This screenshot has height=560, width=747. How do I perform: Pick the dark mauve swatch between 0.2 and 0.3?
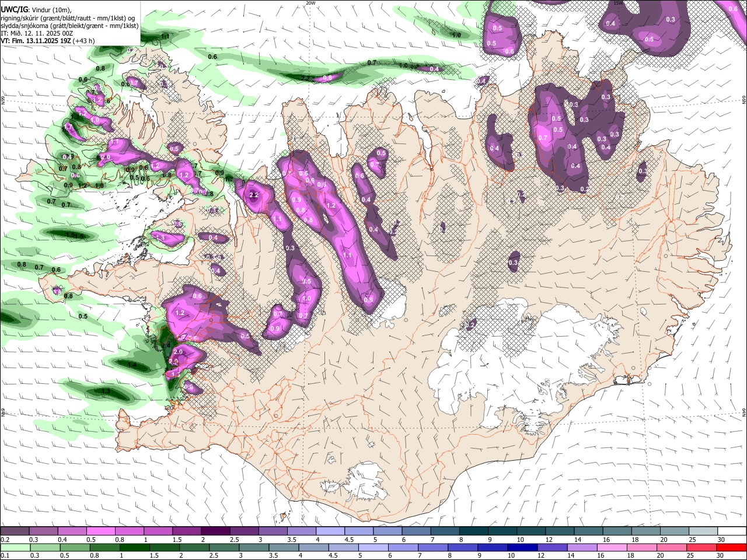(15, 531)
